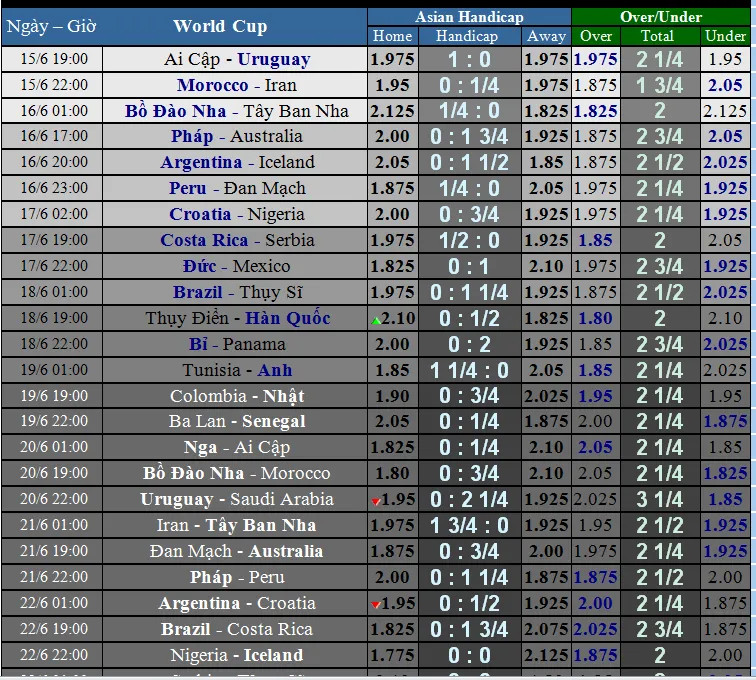
Task: Click the Ngày – Giờ column header
Action: click(x=51, y=26)
